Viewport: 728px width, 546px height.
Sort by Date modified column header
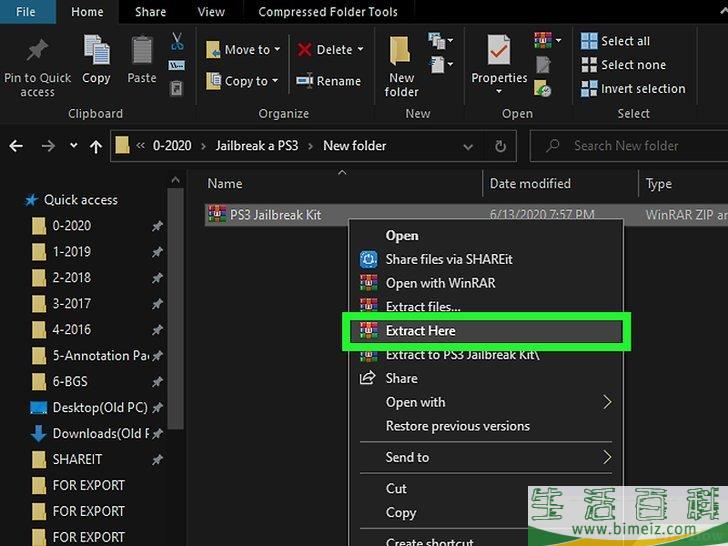point(530,184)
